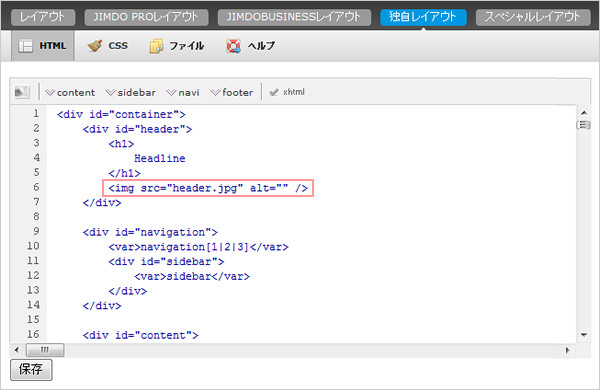Open the レイアウト tab

pos(43,17)
